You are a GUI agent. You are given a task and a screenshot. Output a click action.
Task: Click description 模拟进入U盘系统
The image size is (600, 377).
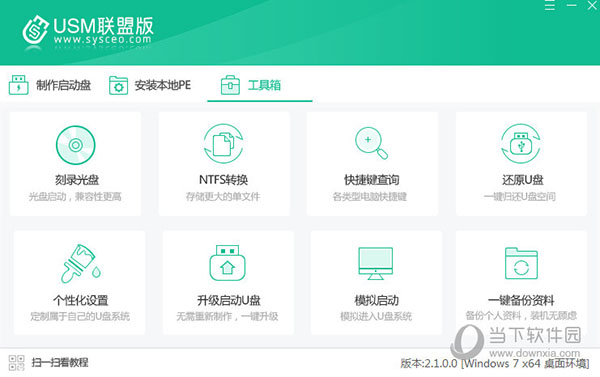(376, 316)
